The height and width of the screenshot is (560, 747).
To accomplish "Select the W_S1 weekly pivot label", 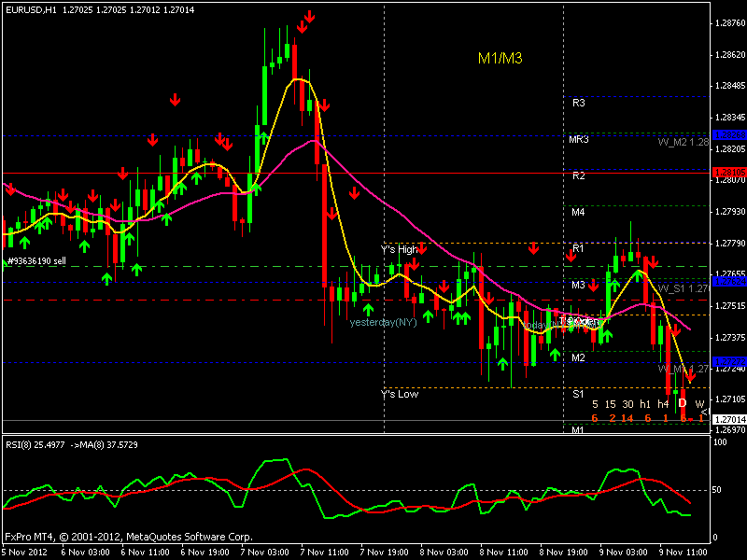I will click(684, 288).
